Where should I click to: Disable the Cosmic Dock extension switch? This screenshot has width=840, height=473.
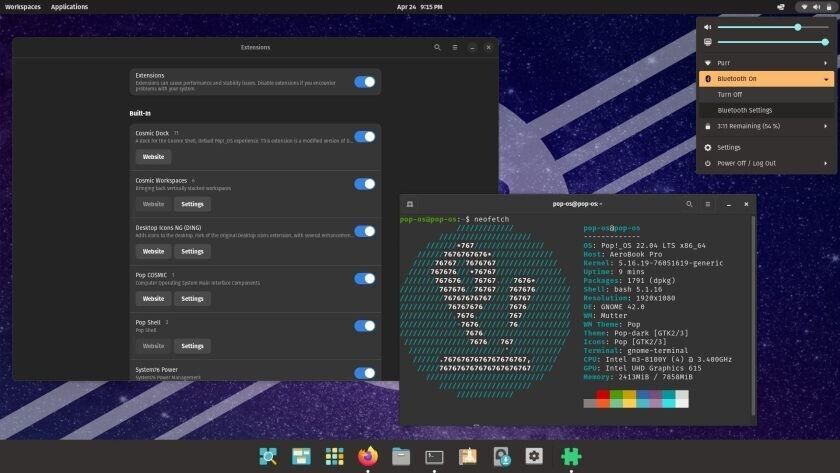365,137
